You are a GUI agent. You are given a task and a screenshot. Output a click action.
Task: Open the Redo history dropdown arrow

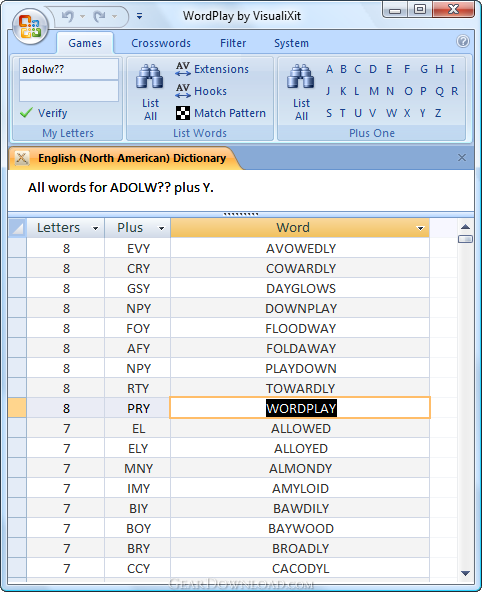pos(114,17)
